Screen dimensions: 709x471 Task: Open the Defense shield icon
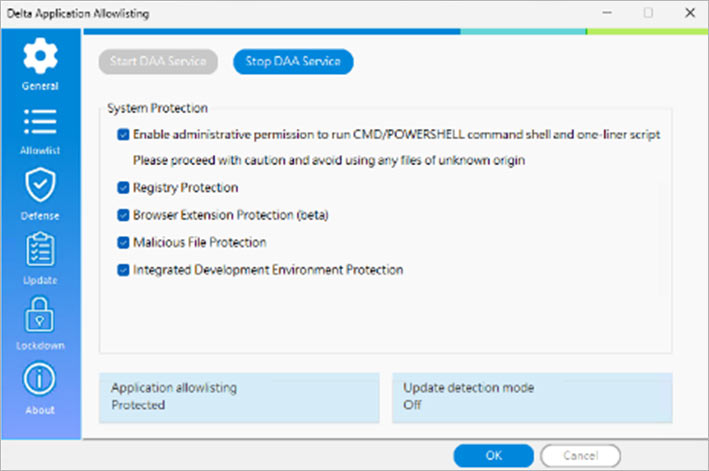(40, 185)
